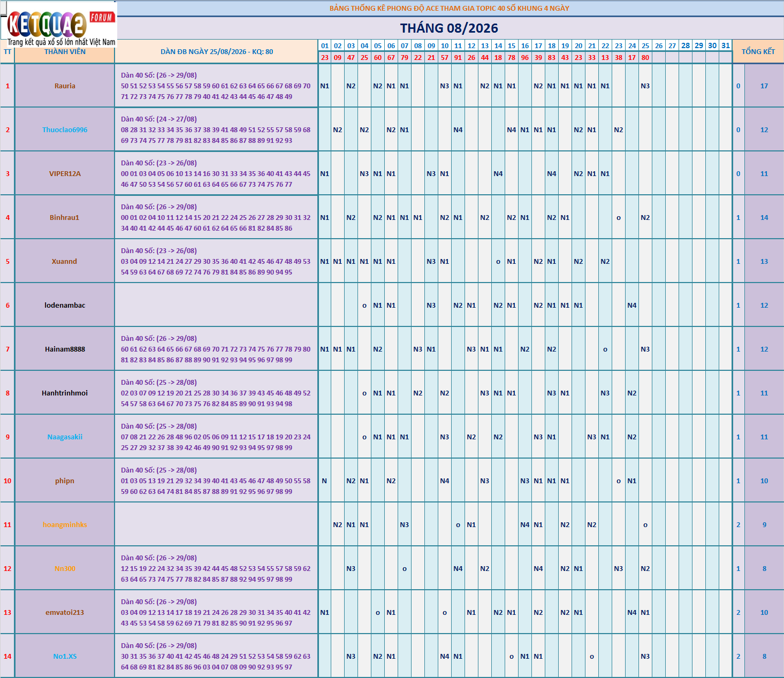Select member phipn
Screen dimensions: 784x678
coord(65,481)
